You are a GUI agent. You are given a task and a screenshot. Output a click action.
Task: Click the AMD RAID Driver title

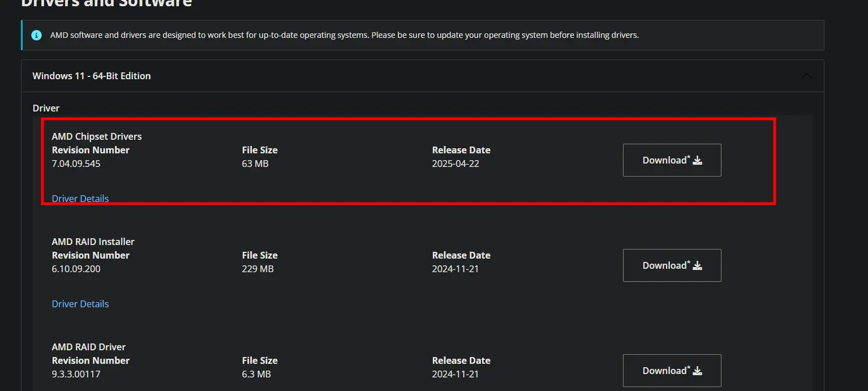point(89,347)
